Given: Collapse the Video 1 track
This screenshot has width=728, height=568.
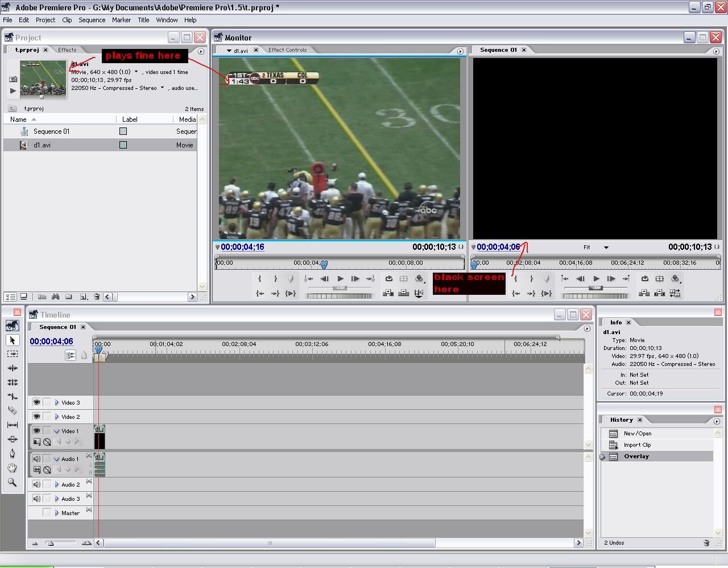Looking at the screenshot, I should [x=57, y=431].
